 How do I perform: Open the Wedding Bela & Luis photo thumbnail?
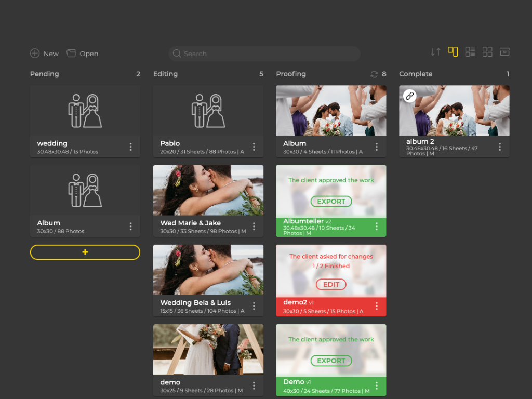(x=208, y=270)
